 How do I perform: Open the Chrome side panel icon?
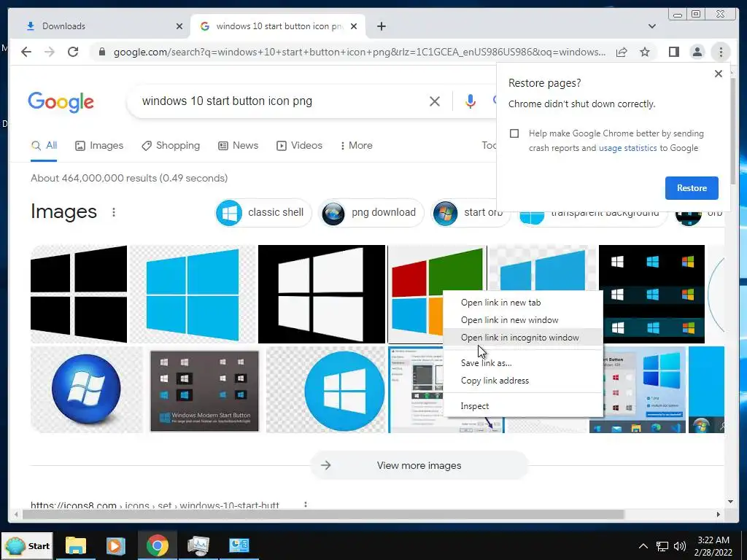click(x=673, y=52)
